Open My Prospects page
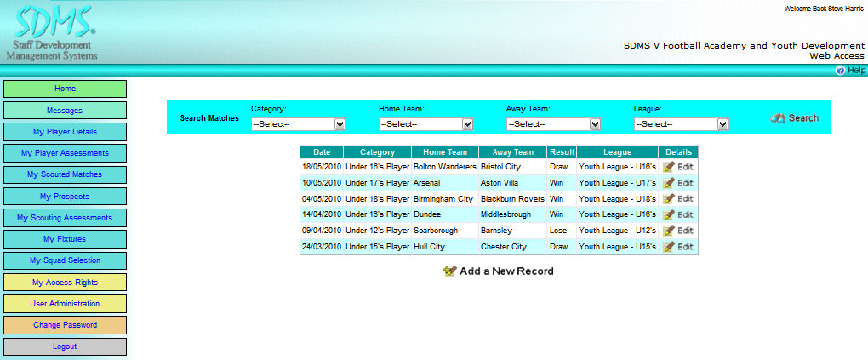 click(65, 196)
